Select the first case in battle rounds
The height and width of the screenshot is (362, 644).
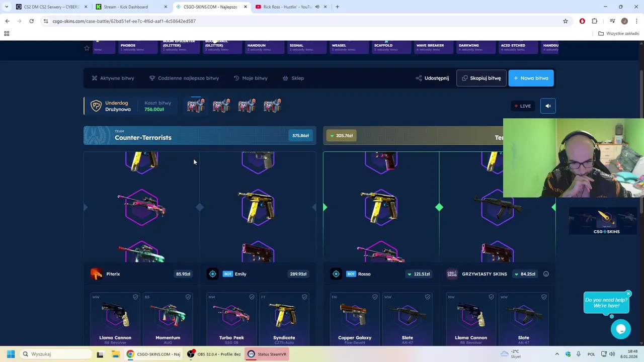point(196,106)
